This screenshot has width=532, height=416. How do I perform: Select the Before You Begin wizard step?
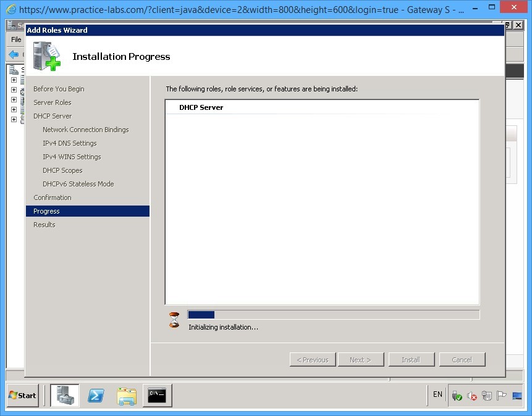[x=58, y=89]
